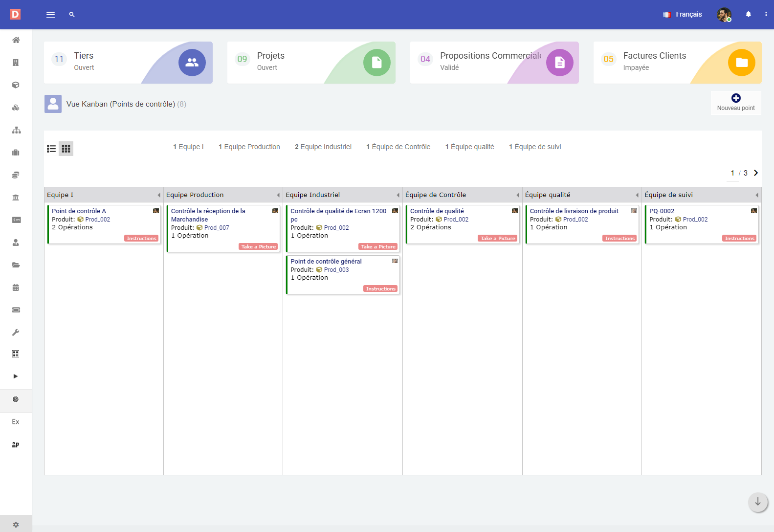This screenshot has width=774, height=532.
Task: Click the wrench tools icon in the sidebar
Action: pyautogui.click(x=16, y=332)
